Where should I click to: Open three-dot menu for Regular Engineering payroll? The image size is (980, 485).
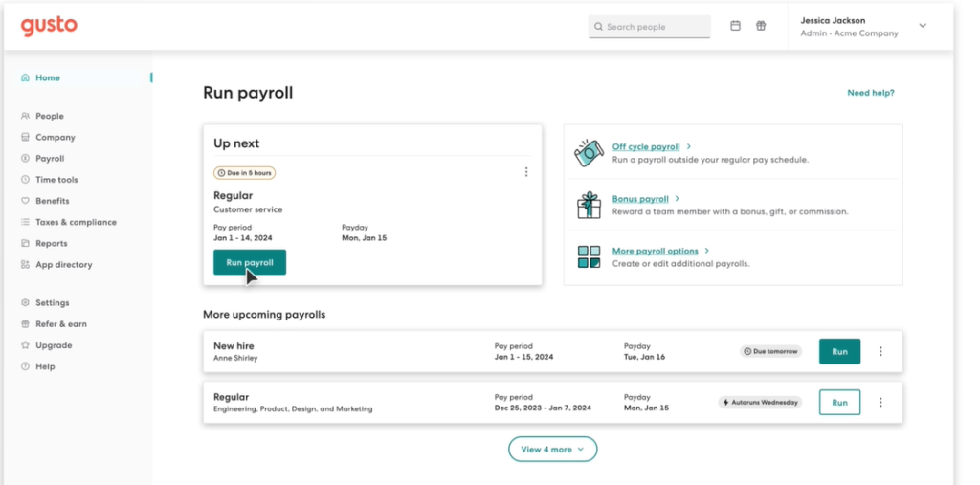(x=880, y=403)
